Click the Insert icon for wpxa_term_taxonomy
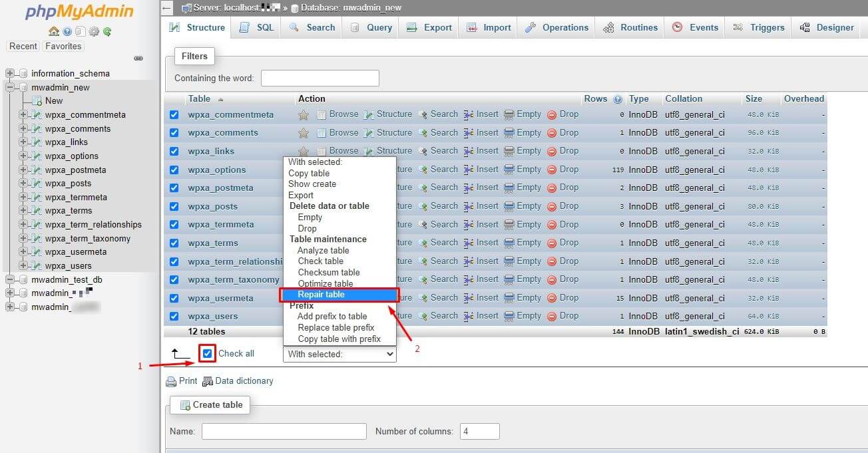This screenshot has width=868, height=453. [469, 279]
